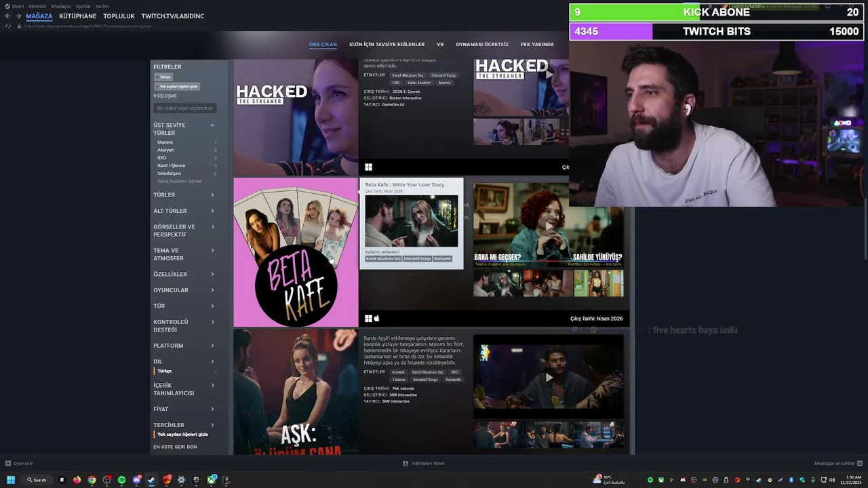Open the Yardım menu
The height and width of the screenshot is (488, 868).
point(102,6)
